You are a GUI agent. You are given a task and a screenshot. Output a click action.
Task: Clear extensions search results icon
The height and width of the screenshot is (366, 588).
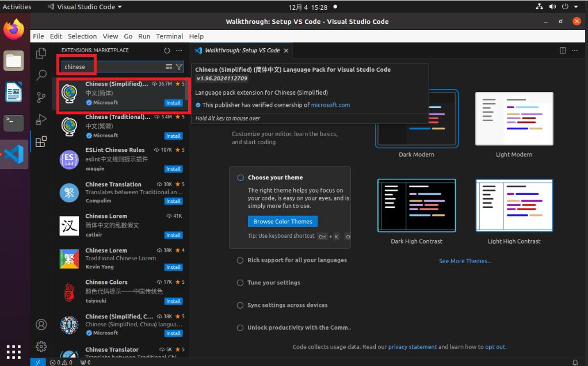[169, 67]
